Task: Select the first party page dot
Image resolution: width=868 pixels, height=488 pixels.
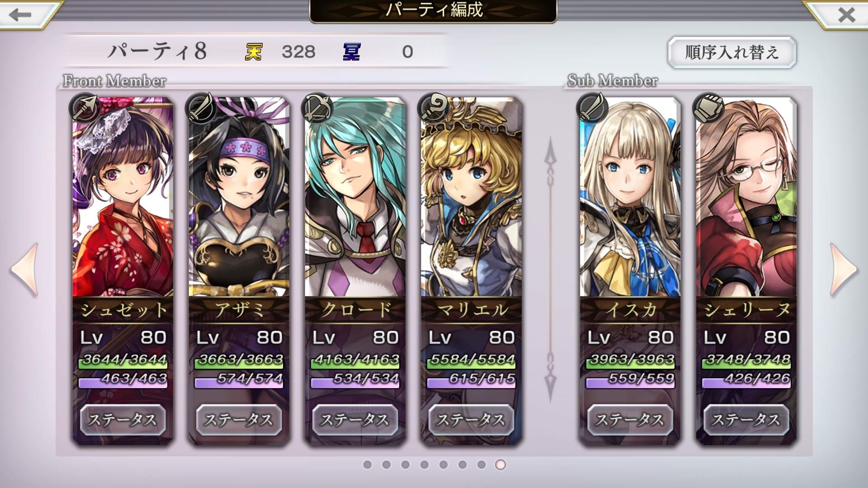Action: [x=368, y=465]
